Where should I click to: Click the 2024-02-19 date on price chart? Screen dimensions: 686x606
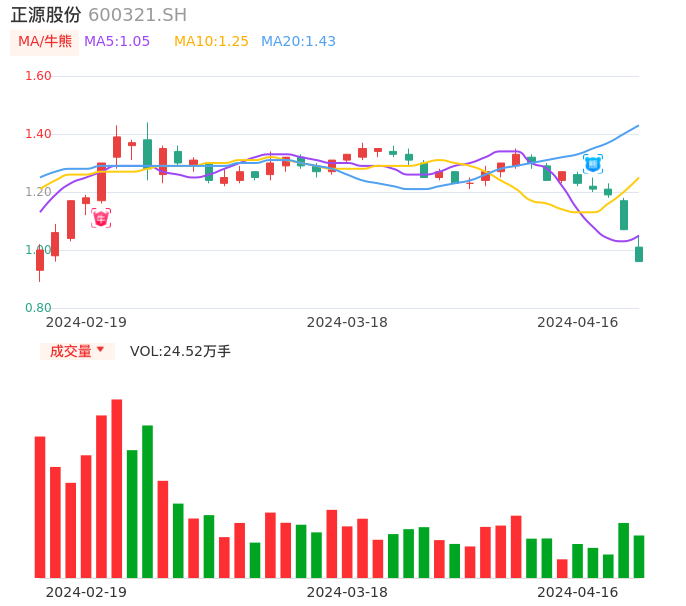pyautogui.click(x=86, y=322)
